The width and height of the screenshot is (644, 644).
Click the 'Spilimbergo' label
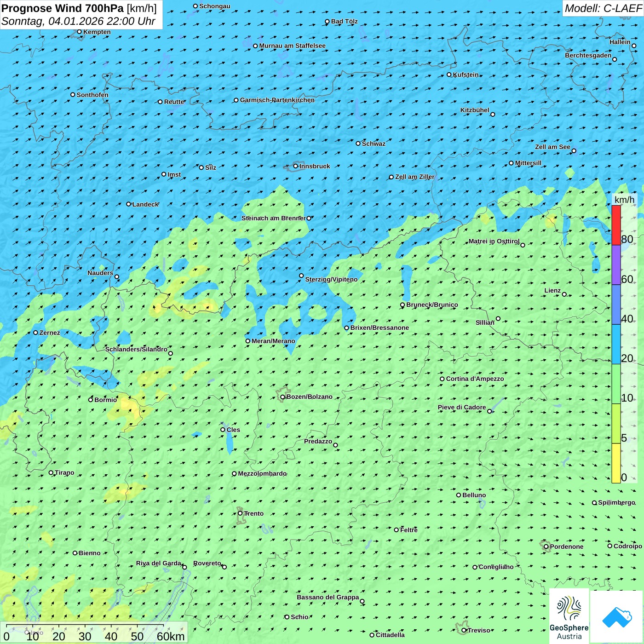616,502
